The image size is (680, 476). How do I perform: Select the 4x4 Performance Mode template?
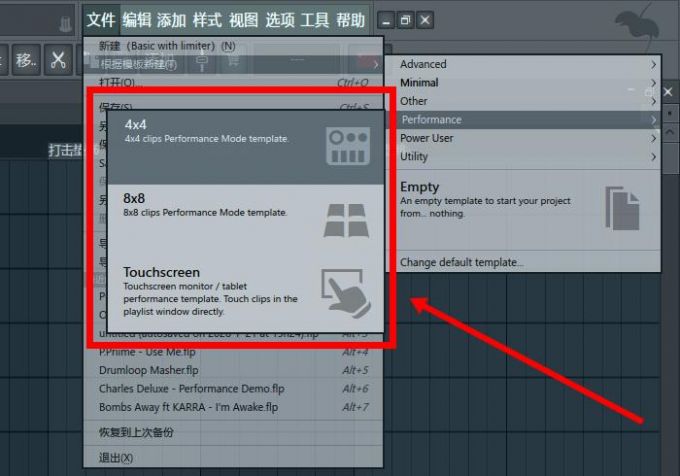[246, 148]
